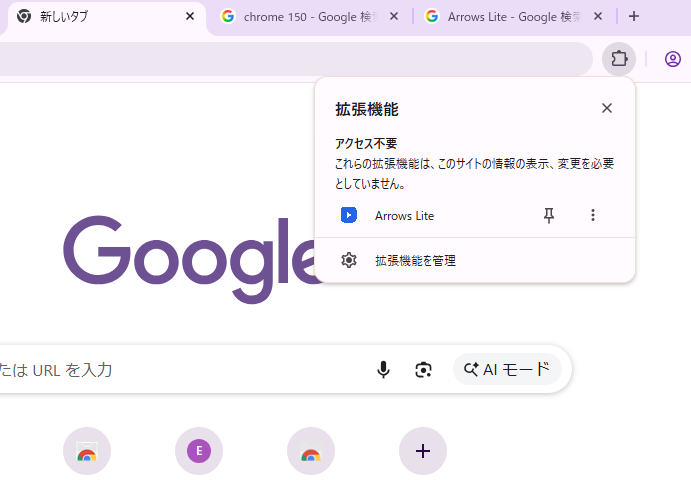Viewport: 691px width, 488px height.
Task: Switch to the 新しいタブ tab
Action: coord(106,17)
